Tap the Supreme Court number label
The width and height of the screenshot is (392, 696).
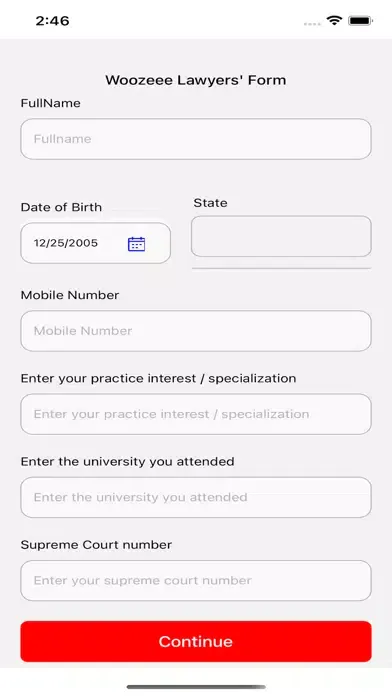pyautogui.click(x=96, y=545)
